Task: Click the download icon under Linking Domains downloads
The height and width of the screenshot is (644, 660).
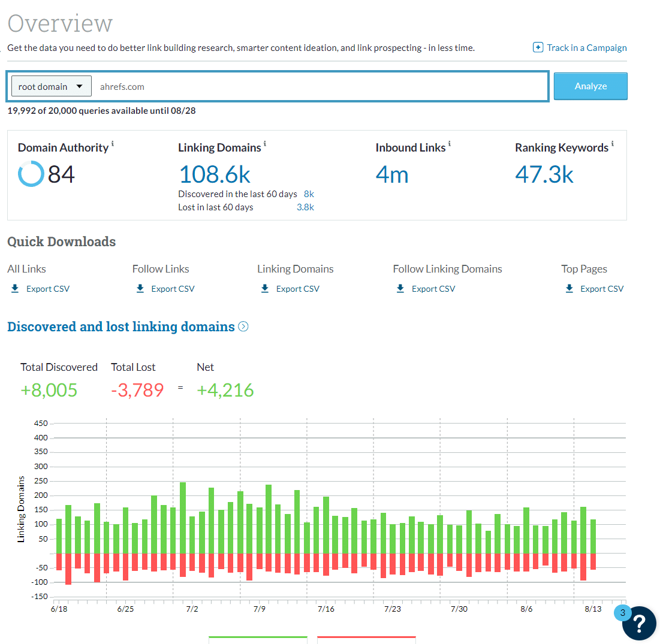Action: click(265, 289)
